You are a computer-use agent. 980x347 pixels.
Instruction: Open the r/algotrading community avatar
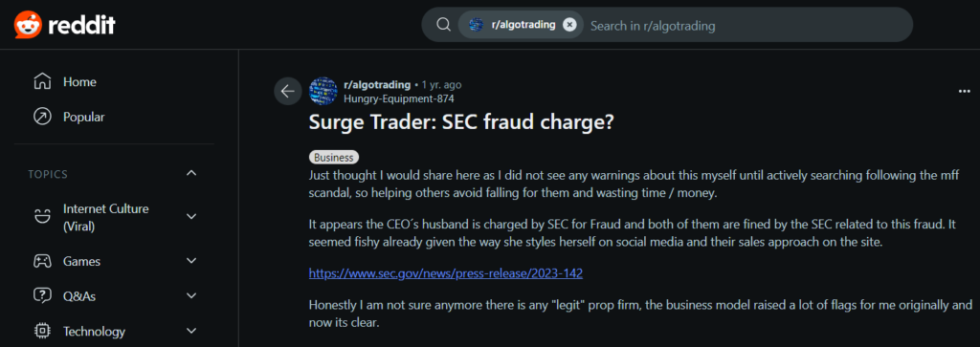323,91
